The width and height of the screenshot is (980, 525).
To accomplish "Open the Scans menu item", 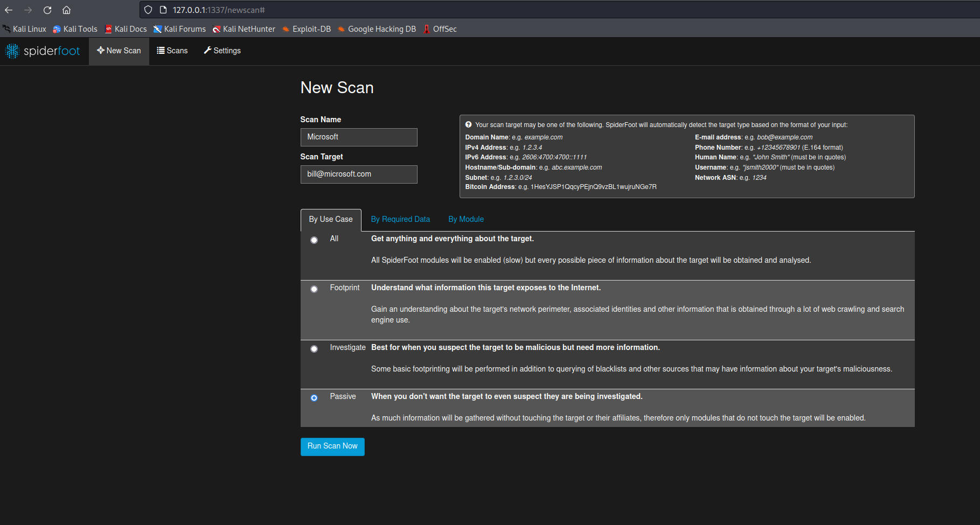I will coord(172,51).
